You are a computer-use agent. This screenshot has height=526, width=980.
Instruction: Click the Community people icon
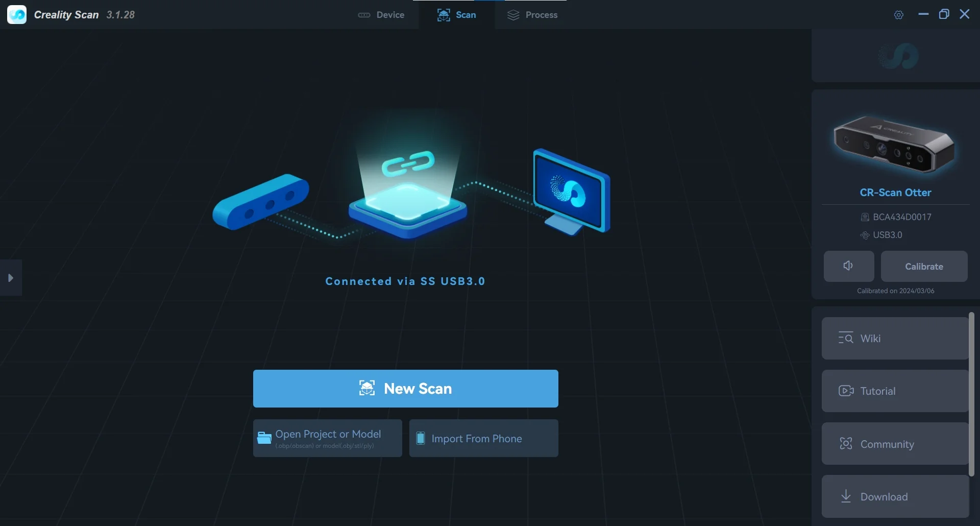846,443
